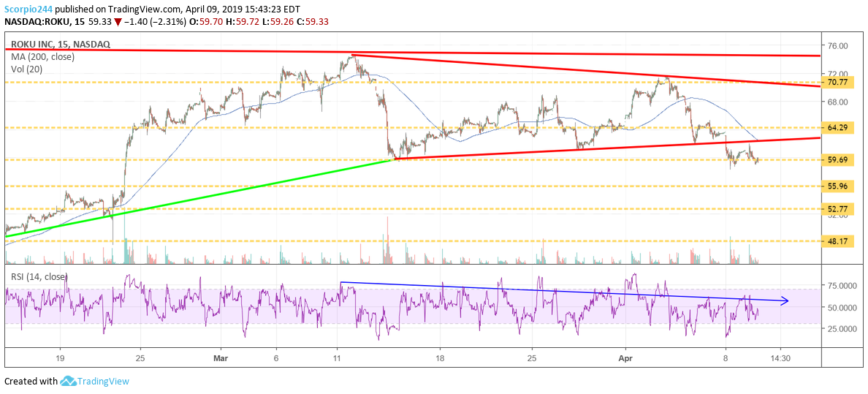Click the Apr date on the time axis
This screenshot has height=394, width=868.
625,357
